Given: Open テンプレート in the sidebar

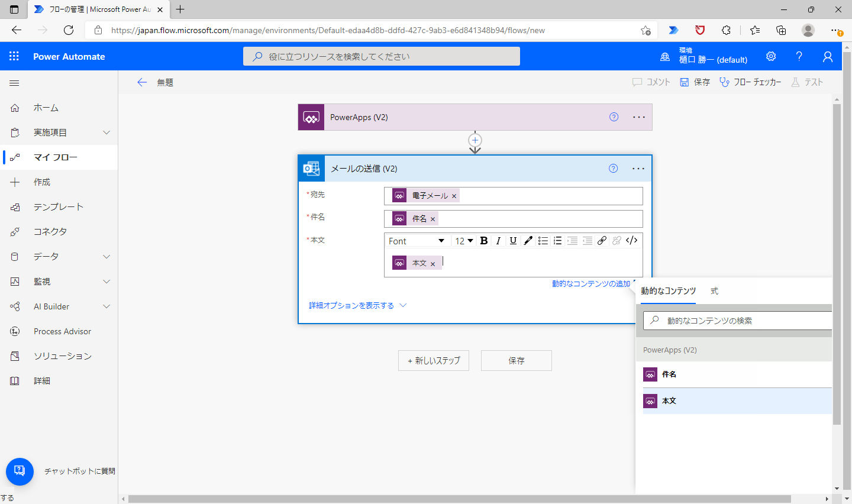Looking at the screenshot, I should [x=59, y=207].
